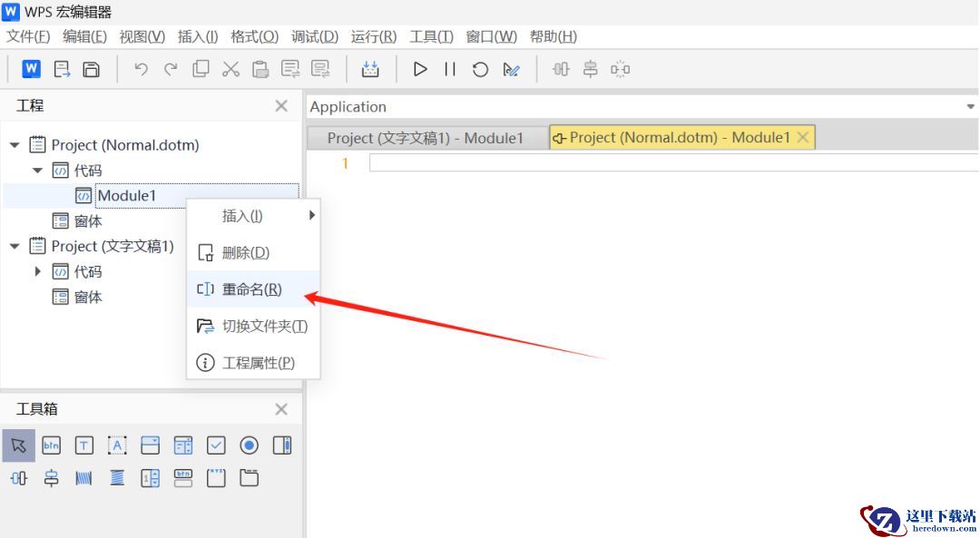Collapse the Project (Normal.dotm) tree node

point(15,145)
